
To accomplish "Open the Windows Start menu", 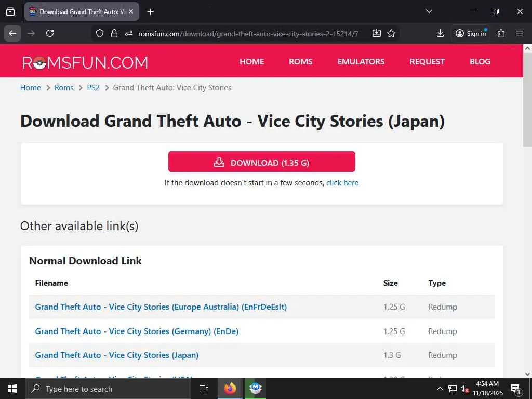I will (12, 389).
